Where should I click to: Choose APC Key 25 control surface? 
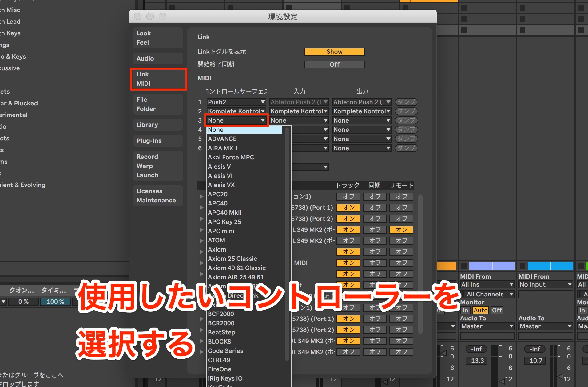(244, 222)
